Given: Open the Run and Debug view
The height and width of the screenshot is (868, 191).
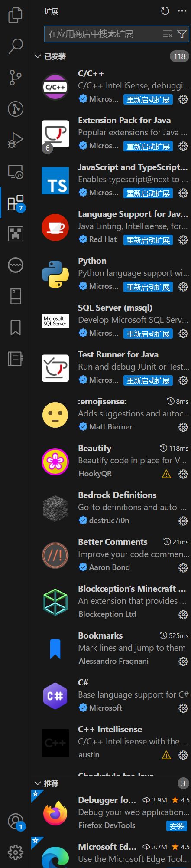Looking at the screenshot, I should pos(16,140).
